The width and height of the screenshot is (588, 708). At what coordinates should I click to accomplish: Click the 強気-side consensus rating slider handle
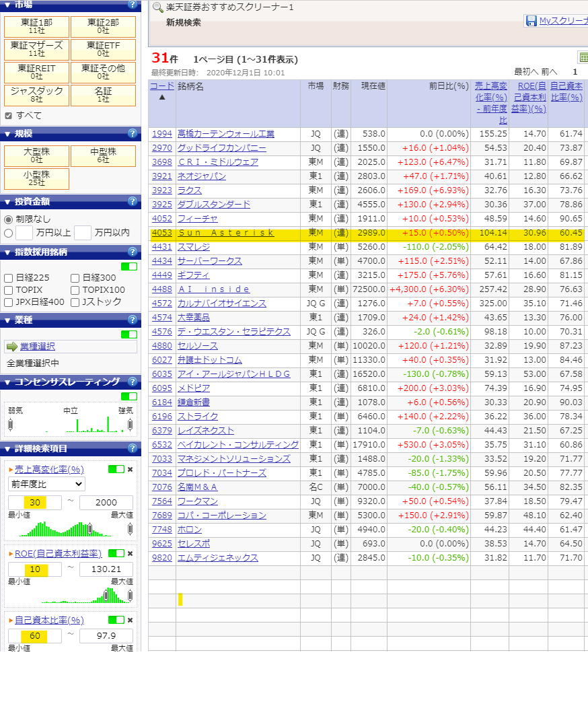click(x=131, y=425)
